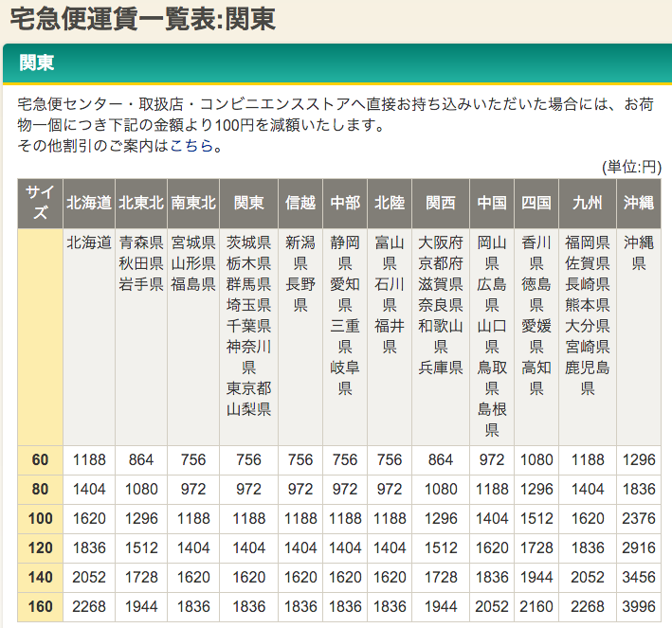The image size is (672, 628).
Task: Select the 九州 column header
Action: (588, 203)
